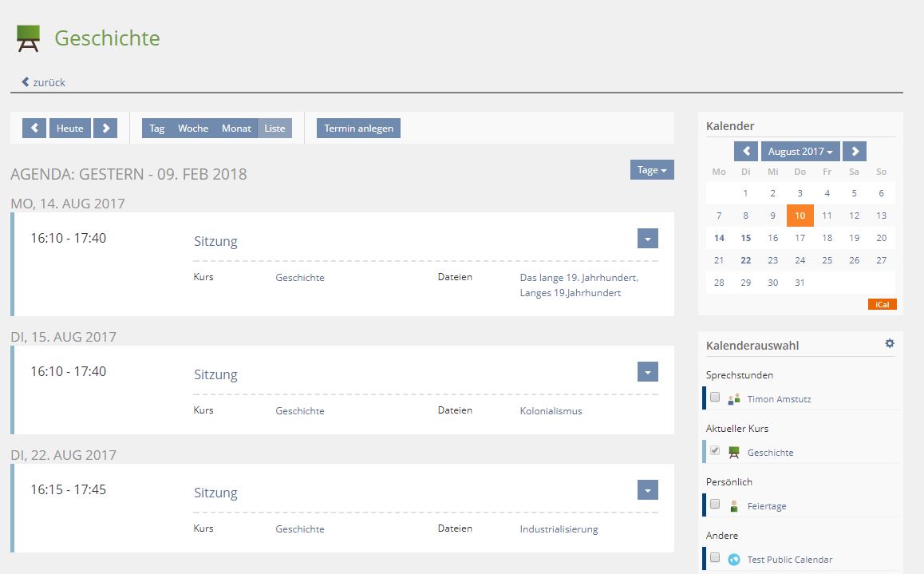Toggle the Feiertage calendar checkbox
Screen dimensions: 924x574
(715, 505)
